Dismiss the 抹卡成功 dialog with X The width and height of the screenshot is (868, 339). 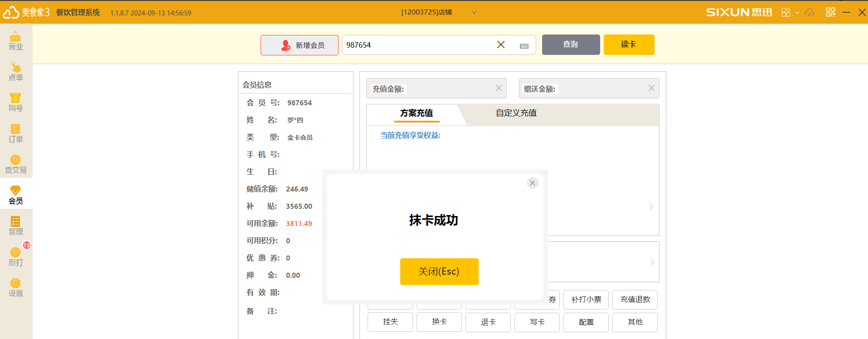(x=533, y=183)
